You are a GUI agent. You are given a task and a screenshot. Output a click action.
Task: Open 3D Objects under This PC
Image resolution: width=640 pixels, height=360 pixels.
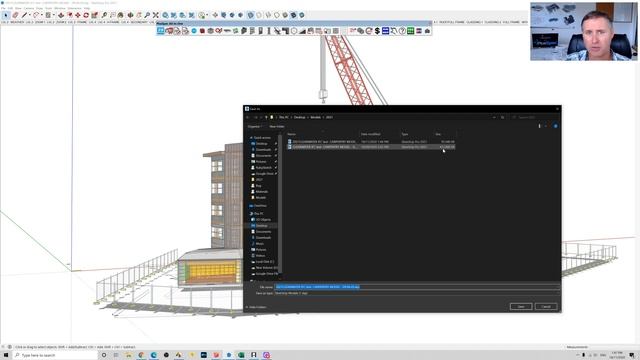point(263,220)
